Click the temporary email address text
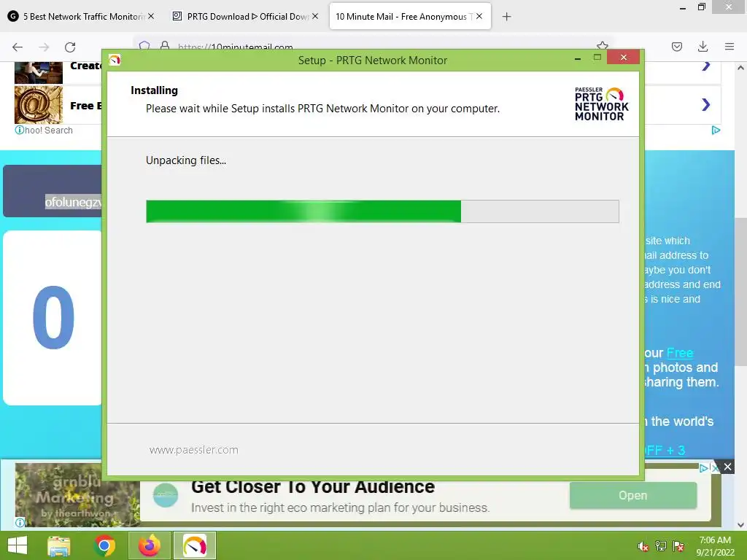 point(74,202)
